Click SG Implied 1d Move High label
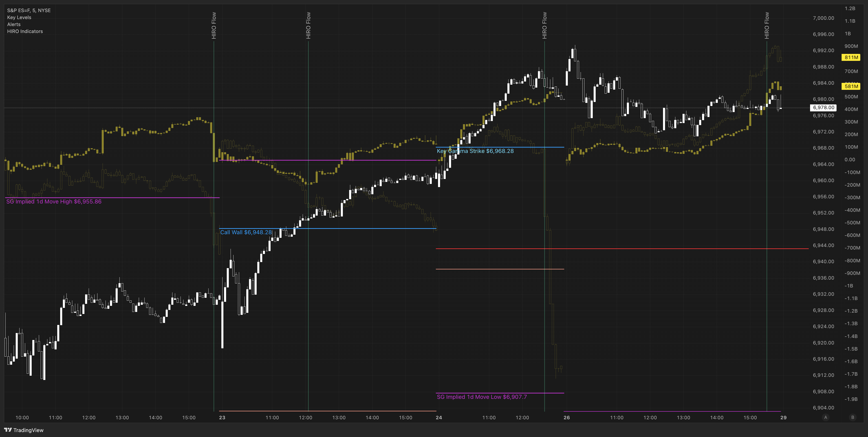This screenshot has width=868, height=437. (54, 201)
